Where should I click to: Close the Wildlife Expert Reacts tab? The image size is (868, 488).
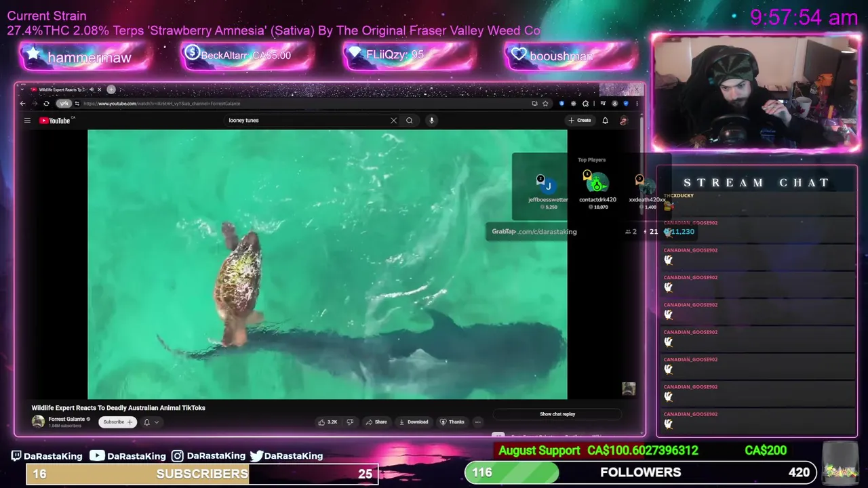[99, 89]
